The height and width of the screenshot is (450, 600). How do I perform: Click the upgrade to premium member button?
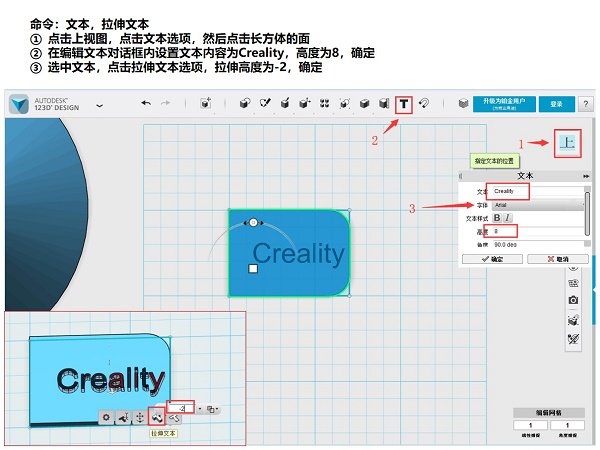tap(504, 104)
